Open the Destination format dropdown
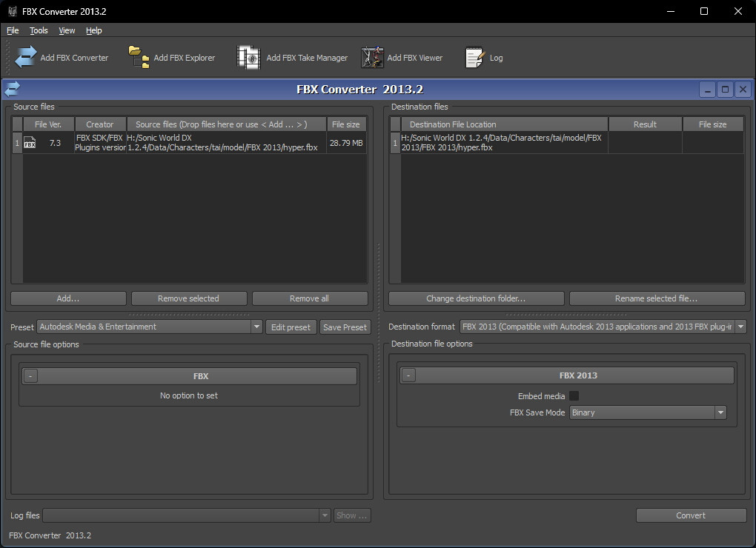Image resolution: width=756 pixels, height=548 pixels. tap(739, 326)
